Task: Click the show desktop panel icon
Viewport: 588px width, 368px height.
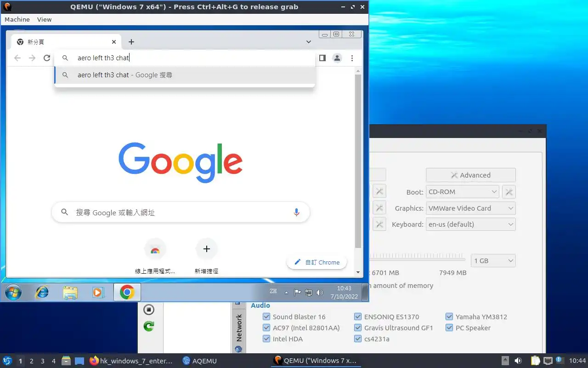Action: (x=79, y=361)
